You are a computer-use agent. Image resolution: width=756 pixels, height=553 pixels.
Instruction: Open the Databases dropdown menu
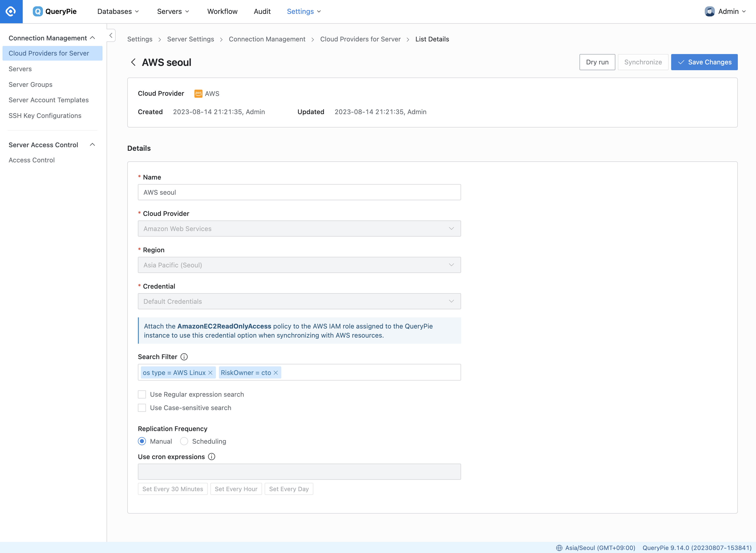(118, 11)
